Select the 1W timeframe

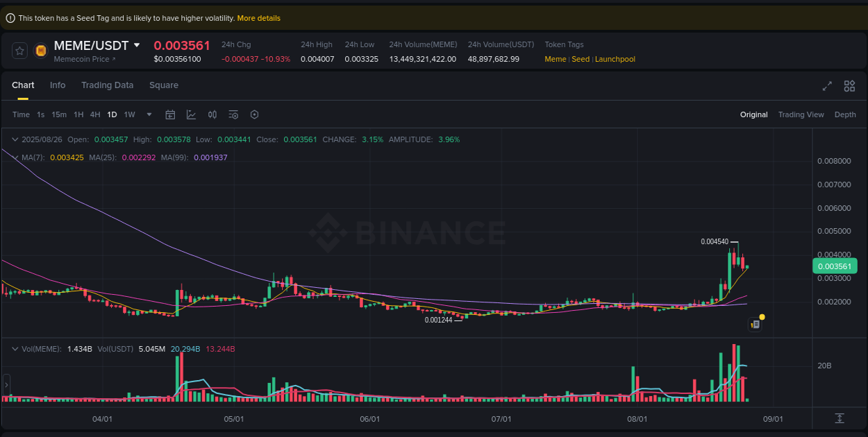129,114
